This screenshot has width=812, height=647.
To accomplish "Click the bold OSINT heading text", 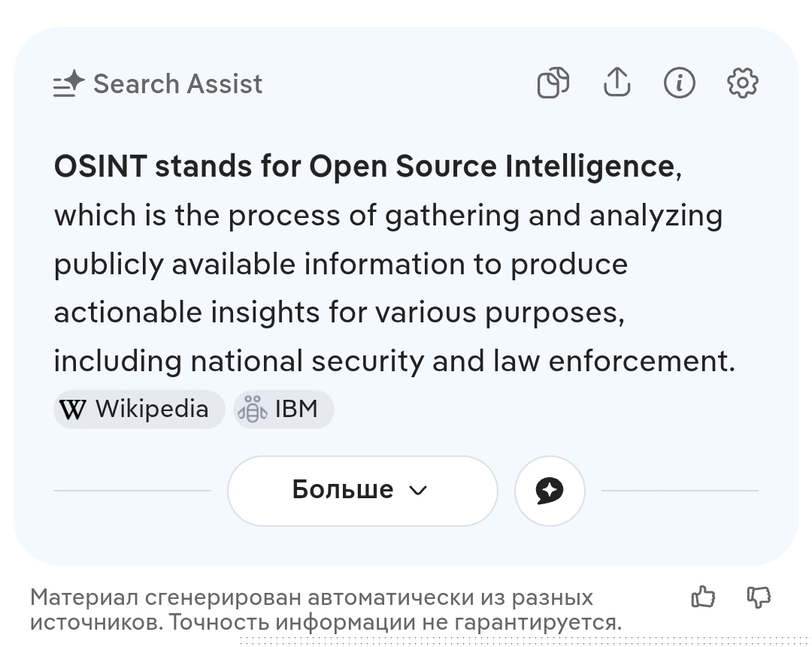I will click(x=364, y=167).
